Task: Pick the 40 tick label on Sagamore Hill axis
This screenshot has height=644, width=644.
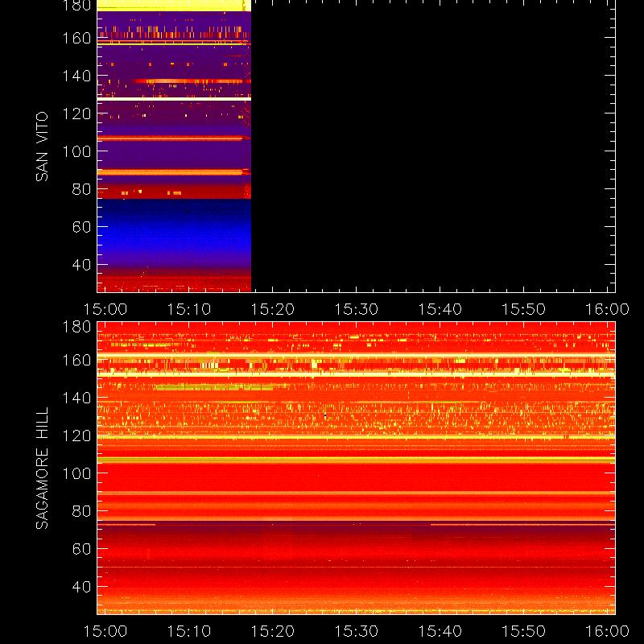Action: point(82,587)
